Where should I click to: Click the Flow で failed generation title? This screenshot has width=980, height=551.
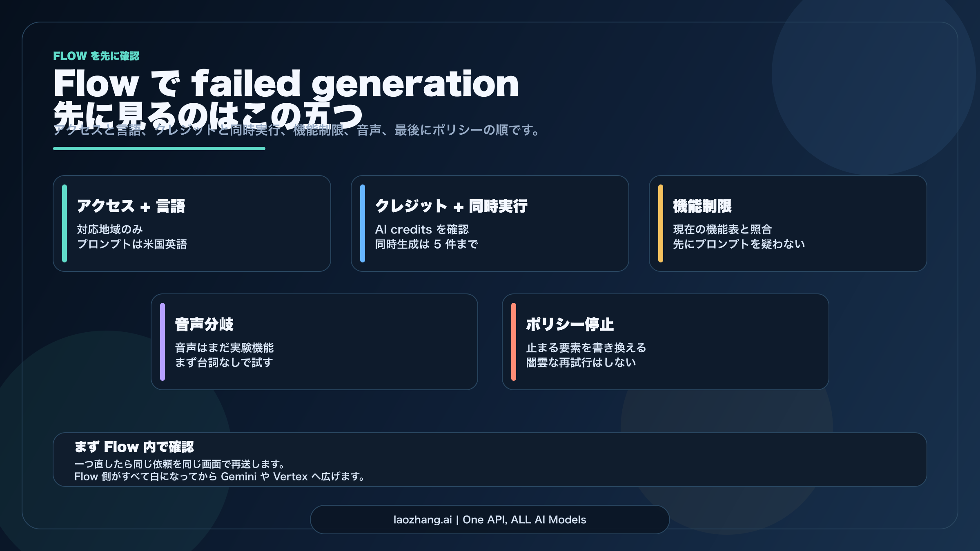[x=286, y=84]
